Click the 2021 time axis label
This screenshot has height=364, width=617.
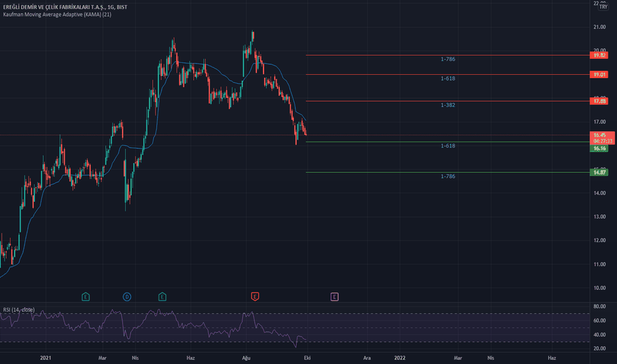(46, 357)
